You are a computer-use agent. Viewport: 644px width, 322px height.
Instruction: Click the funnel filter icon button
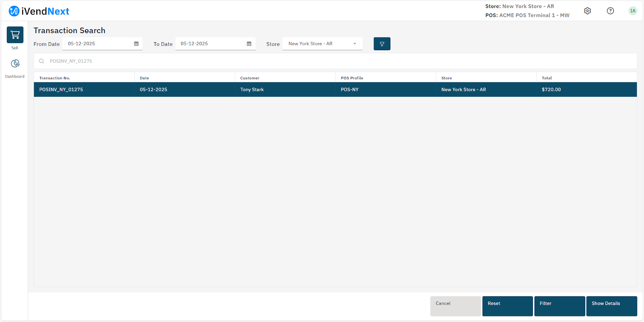click(x=382, y=44)
